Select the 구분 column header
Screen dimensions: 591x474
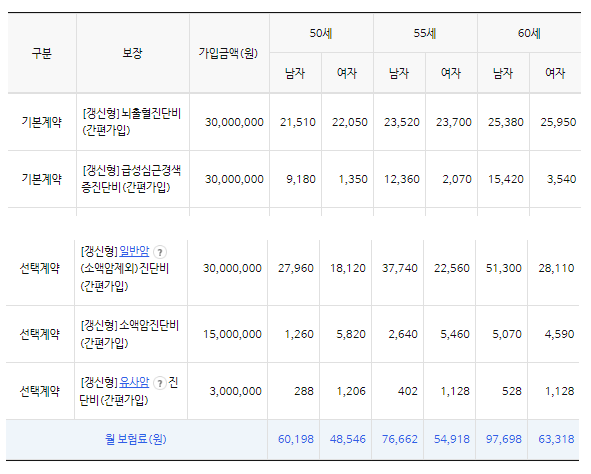41,53
